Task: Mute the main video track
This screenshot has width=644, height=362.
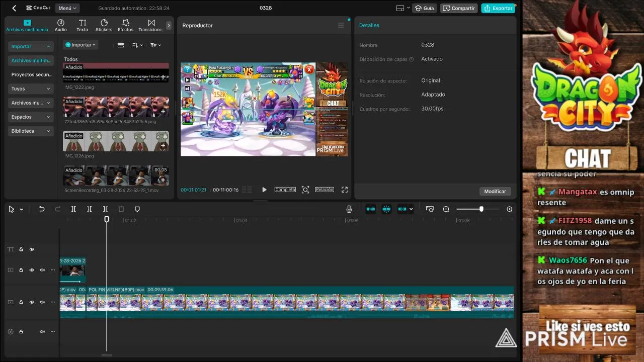Action: point(42,302)
